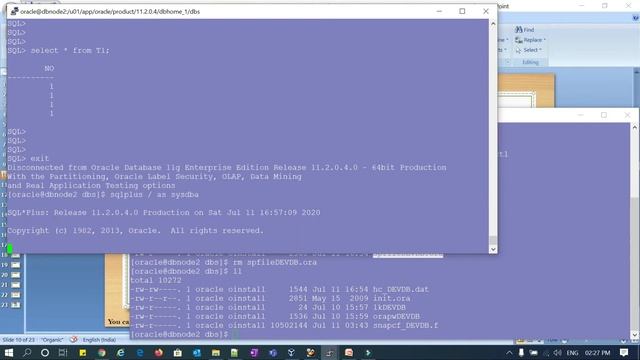Launch Firefox from the taskbar
This screenshot has width=640, height=360.
pyautogui.click(x=159, y=353)
